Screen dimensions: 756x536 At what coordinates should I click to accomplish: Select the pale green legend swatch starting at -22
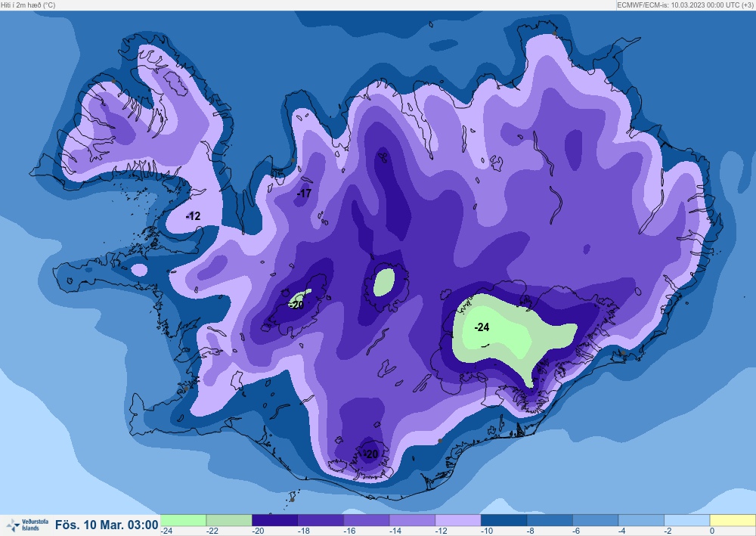coord(229,520)
